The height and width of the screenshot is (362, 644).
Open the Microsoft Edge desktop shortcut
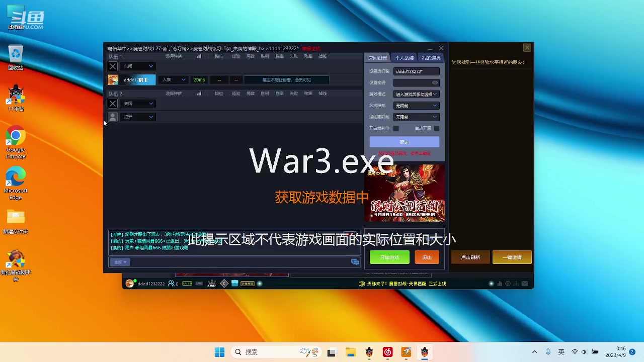pos(16,183)
